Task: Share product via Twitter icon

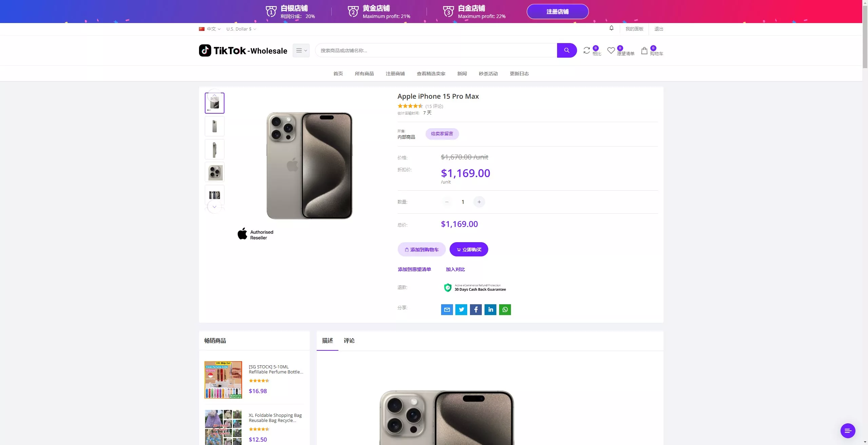Action: coord(461,309)
